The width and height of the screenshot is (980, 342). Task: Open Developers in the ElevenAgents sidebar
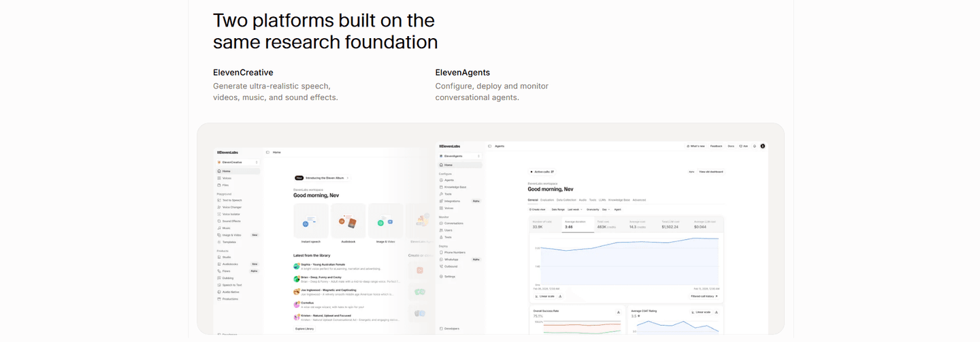click(461, 328)
